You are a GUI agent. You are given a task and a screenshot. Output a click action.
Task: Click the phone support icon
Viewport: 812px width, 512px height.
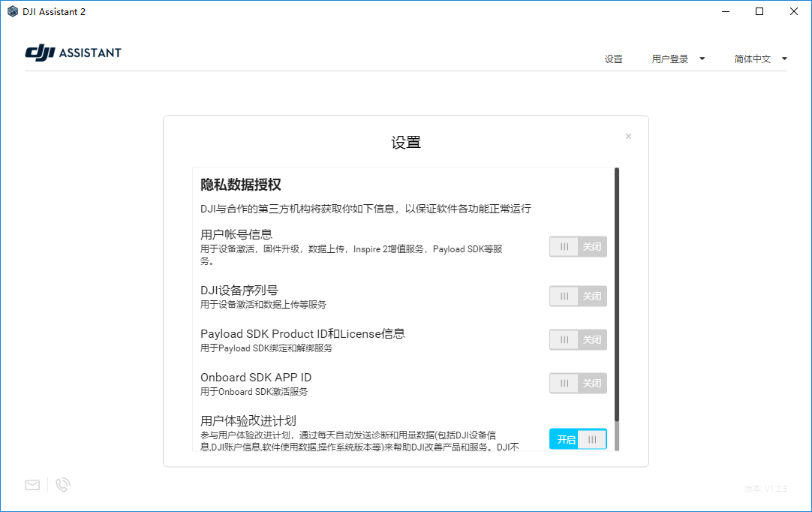point(62,485)
